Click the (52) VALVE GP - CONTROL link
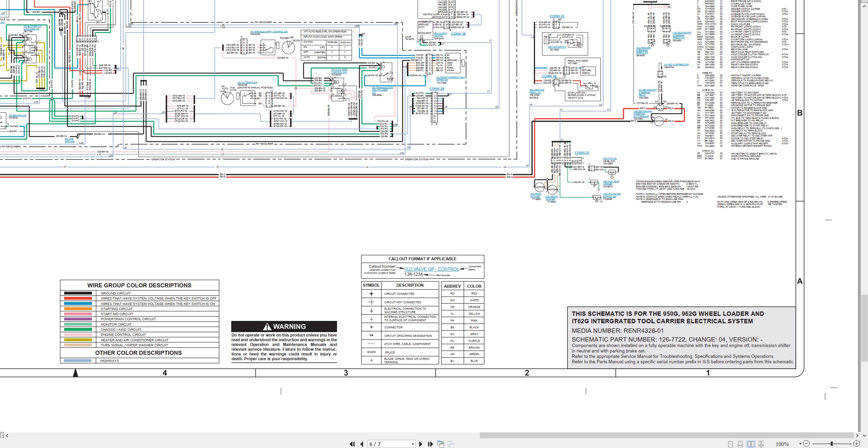 pyautogui.click(x=431, y=269)
